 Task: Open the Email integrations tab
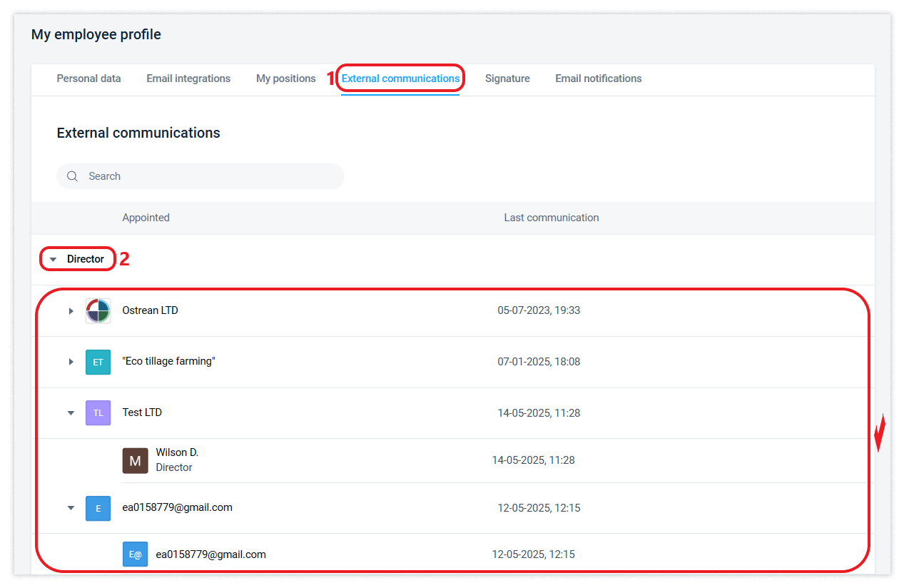(188, 78)
